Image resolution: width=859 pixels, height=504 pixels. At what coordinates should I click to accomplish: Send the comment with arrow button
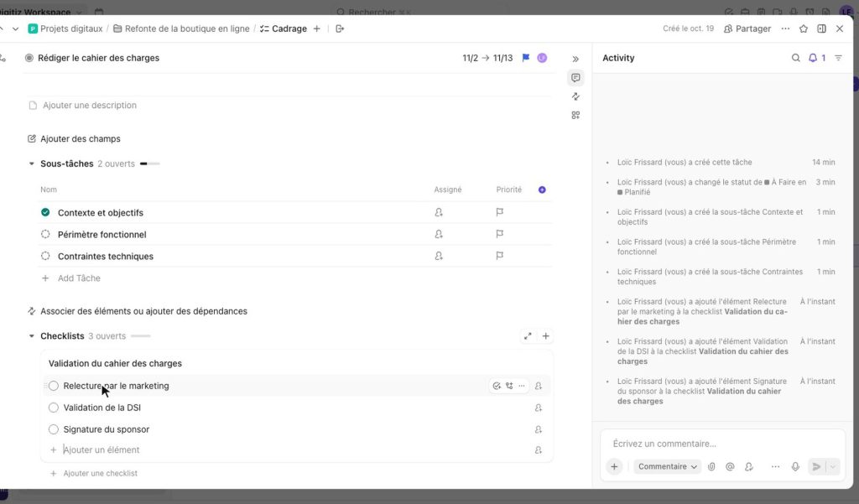click(816, 467)
